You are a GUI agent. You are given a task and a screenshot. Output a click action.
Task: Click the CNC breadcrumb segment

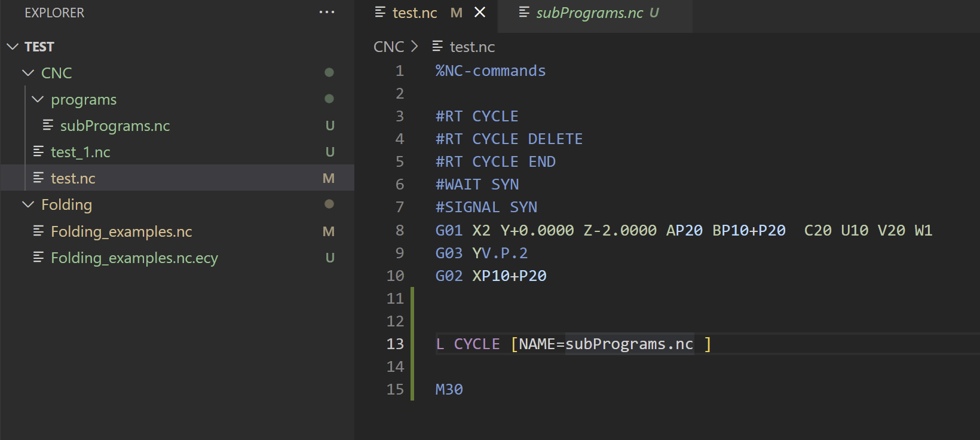click(x=389, y=47)
